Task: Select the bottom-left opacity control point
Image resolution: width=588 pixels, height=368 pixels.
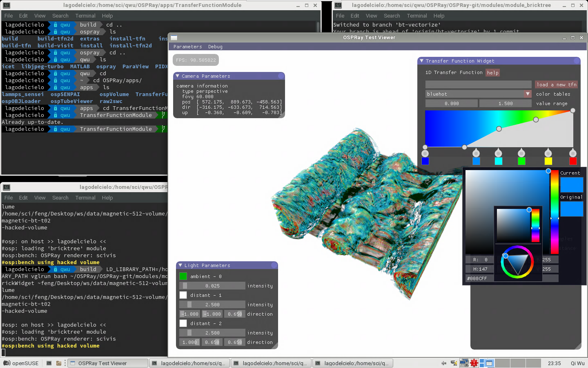Action: 425,147
